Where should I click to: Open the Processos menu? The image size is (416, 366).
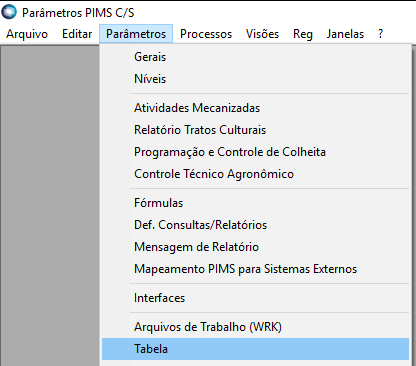click(x=206, y=34)
